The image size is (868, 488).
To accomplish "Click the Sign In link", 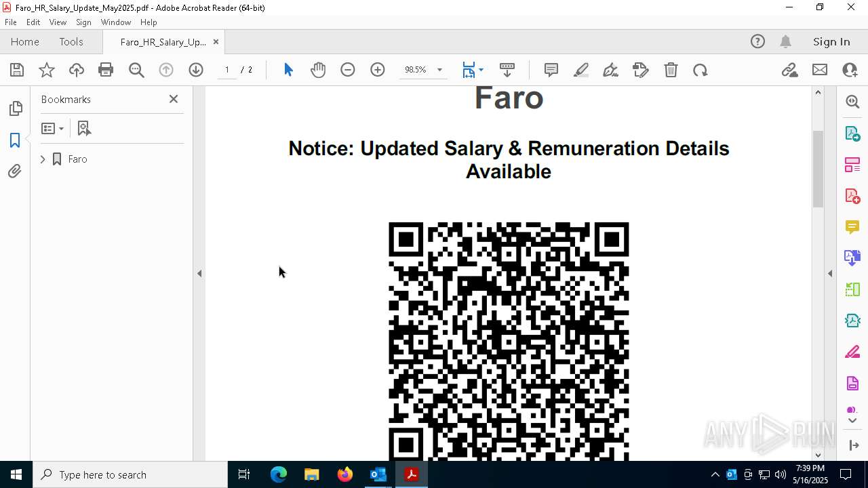I will tap(831, 42).
